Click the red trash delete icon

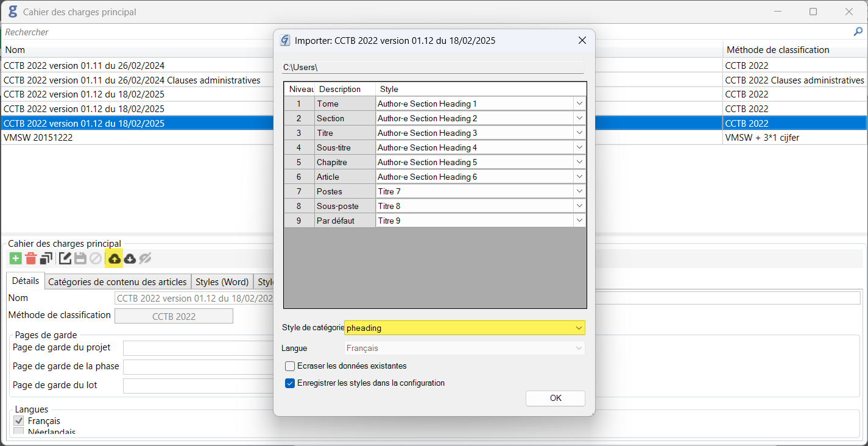coord(30,258)
